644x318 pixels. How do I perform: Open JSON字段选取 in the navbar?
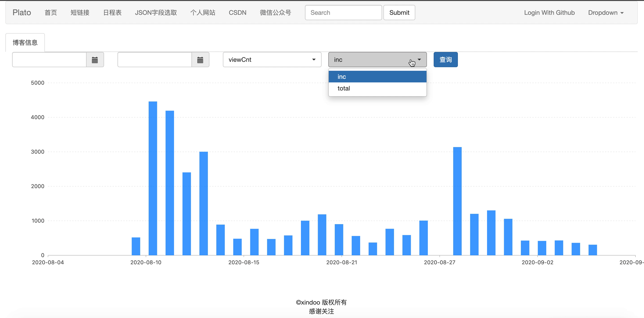coord(156,13)
